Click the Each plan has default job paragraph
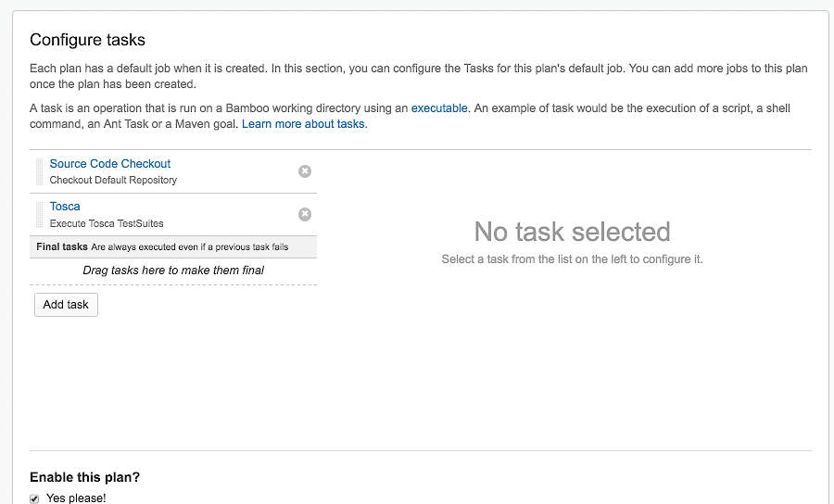 coord(419,76)
